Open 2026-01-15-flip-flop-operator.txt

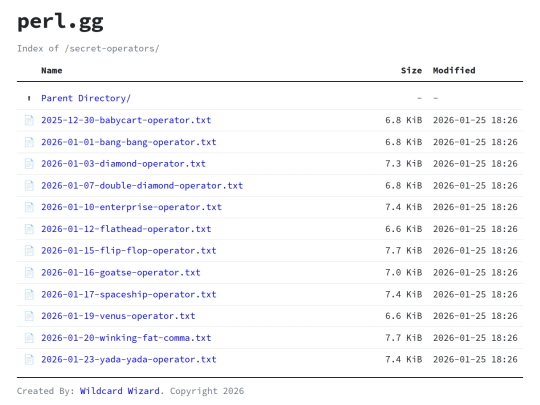click(x=129, y=251)
